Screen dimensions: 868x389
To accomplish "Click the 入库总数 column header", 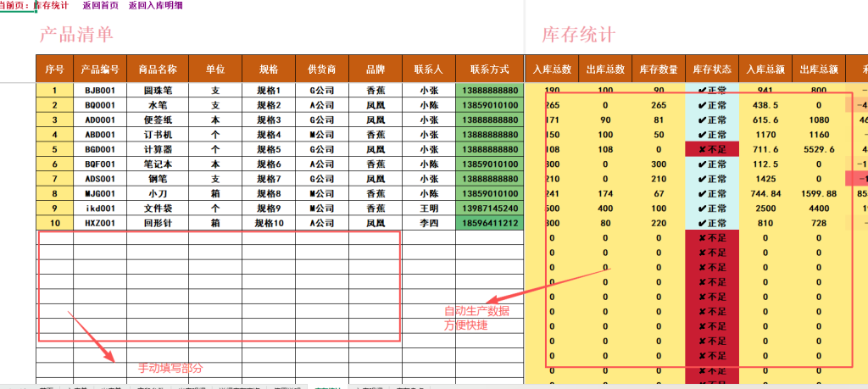I will tap(552, 69).
